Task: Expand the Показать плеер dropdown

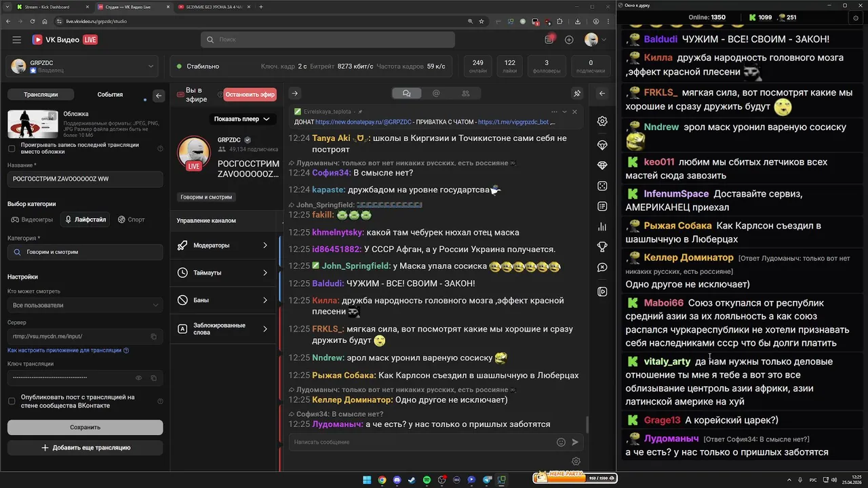Action: [x=242, y=119]
